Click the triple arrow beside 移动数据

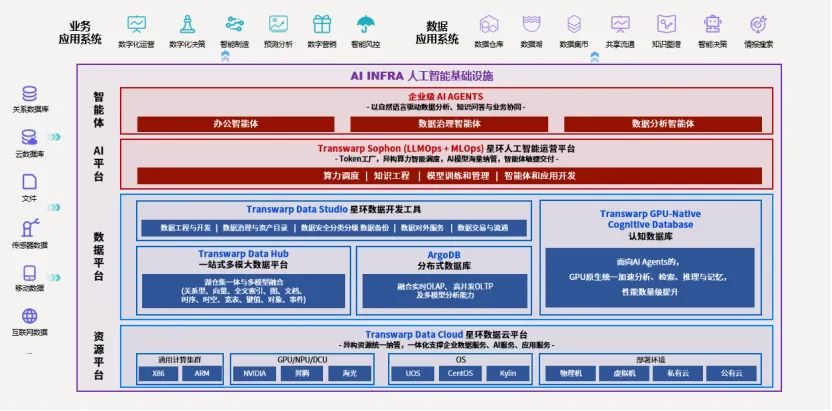point(54,277)
